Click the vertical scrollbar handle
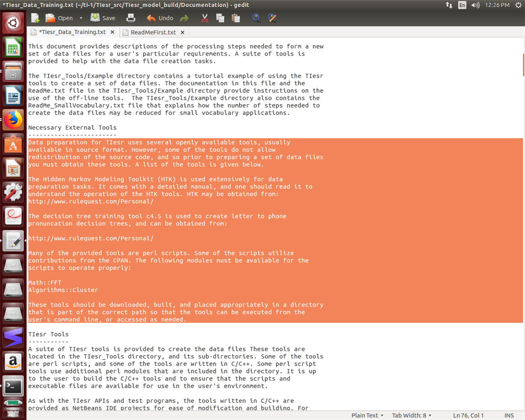This screenshot has width=525, height=420. click(x=523, y=64)
